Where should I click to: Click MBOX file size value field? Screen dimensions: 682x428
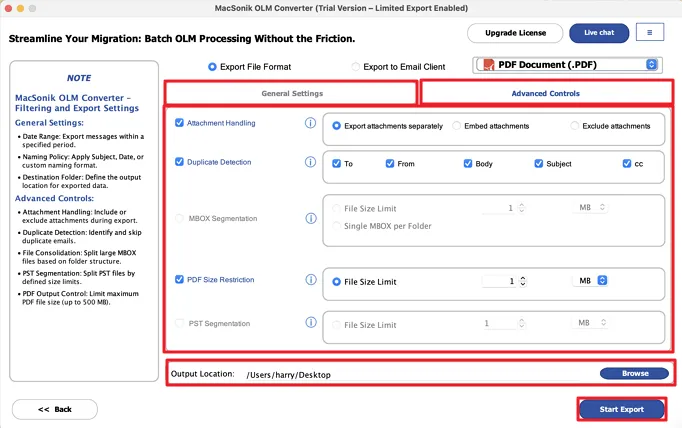(x=499, y=208)
